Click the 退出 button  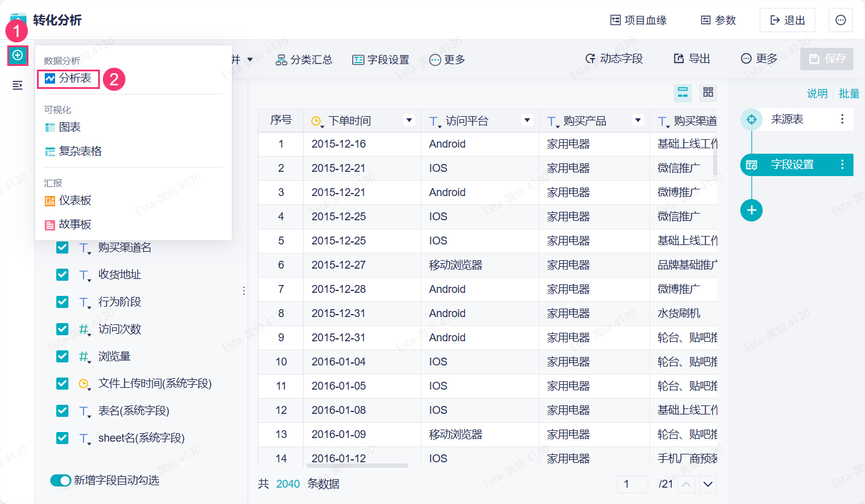click(787, 20)
